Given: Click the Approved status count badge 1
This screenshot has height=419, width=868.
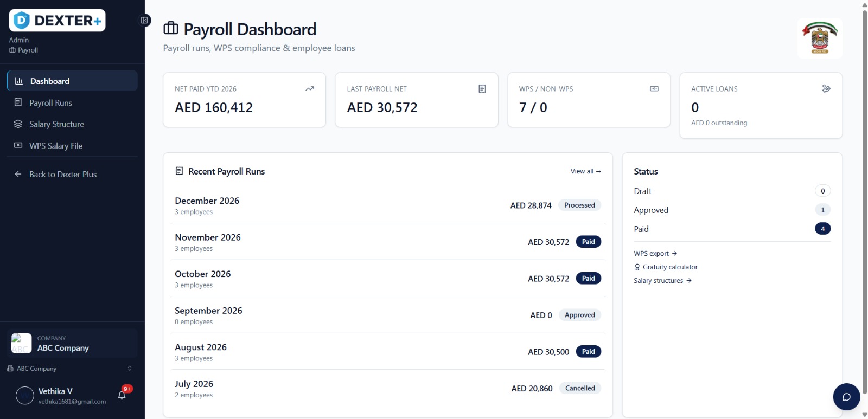Looking at the screenshot, I should point(822,210).
